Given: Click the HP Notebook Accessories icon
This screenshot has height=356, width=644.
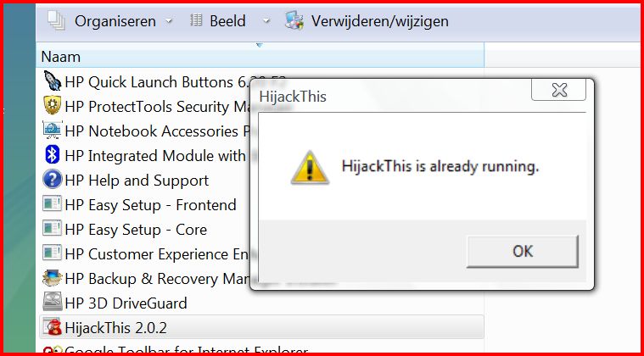Looking at the screenshot, I should click(52, 131).
